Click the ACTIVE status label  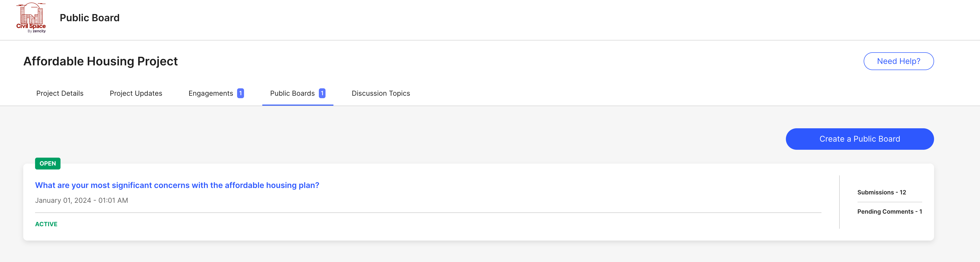coord(46,224)
